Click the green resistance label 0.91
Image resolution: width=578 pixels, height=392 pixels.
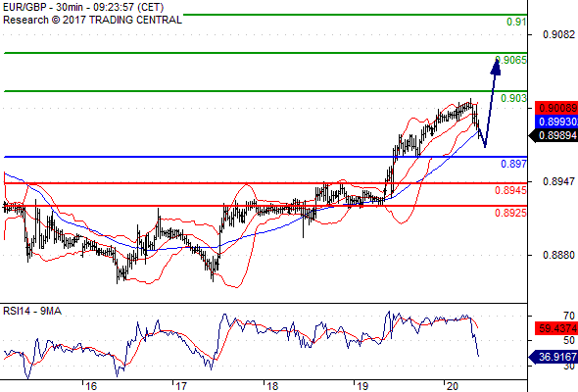[516, 22]
